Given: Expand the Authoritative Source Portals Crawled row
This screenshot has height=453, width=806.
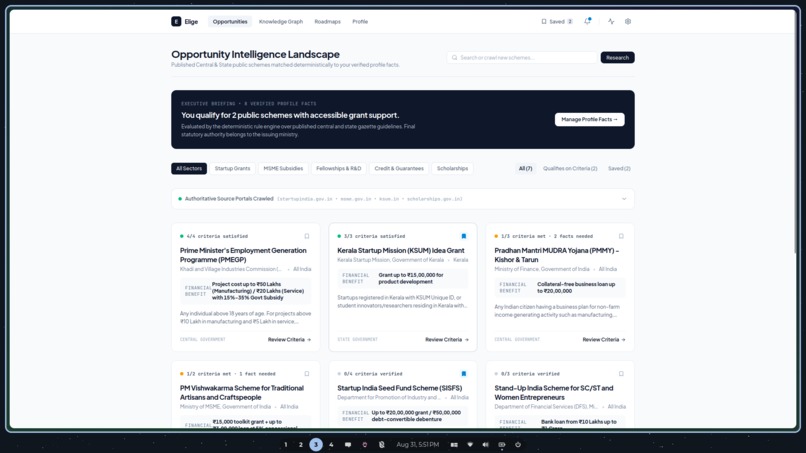Looking at the screenshot, I should click(x=402, y=199).
